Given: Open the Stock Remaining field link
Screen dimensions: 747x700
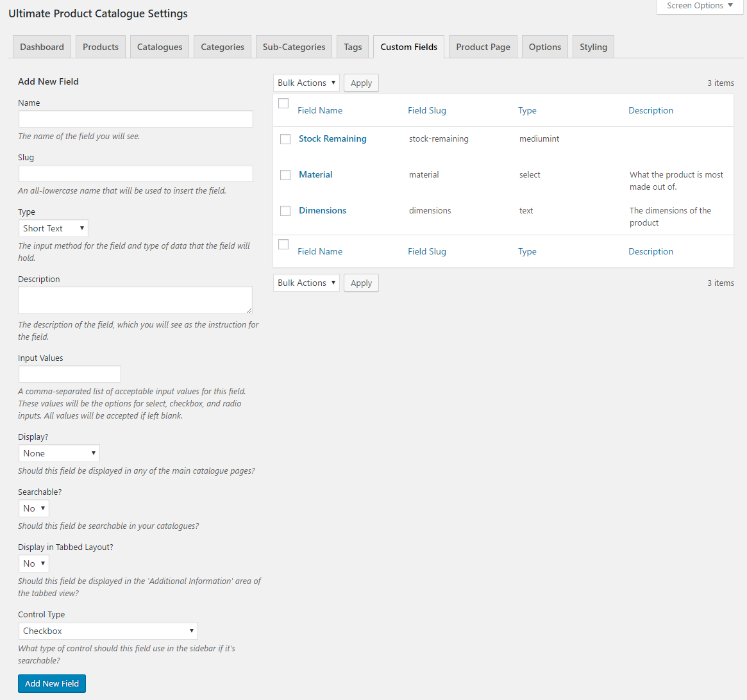Looking at the screenshot, I should (x=332, y=138).
